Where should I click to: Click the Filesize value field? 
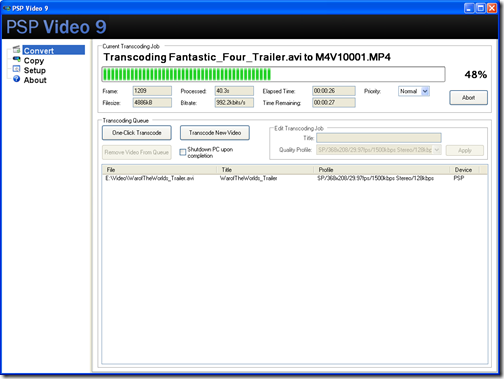point(152,103)
